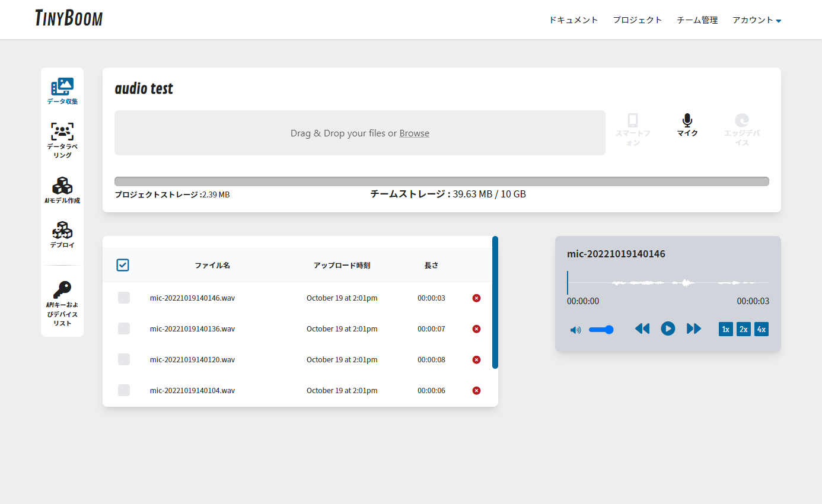Delete mic-20221019140136.wav with red X
This screenshot has width=822, height=504.
476,328
